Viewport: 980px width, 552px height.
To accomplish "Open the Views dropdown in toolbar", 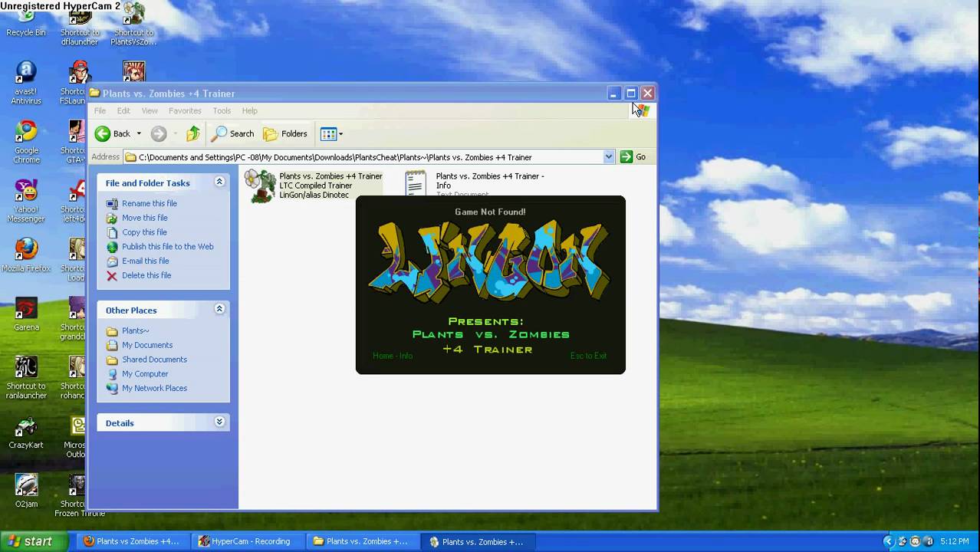I will [x=331, y=133].
